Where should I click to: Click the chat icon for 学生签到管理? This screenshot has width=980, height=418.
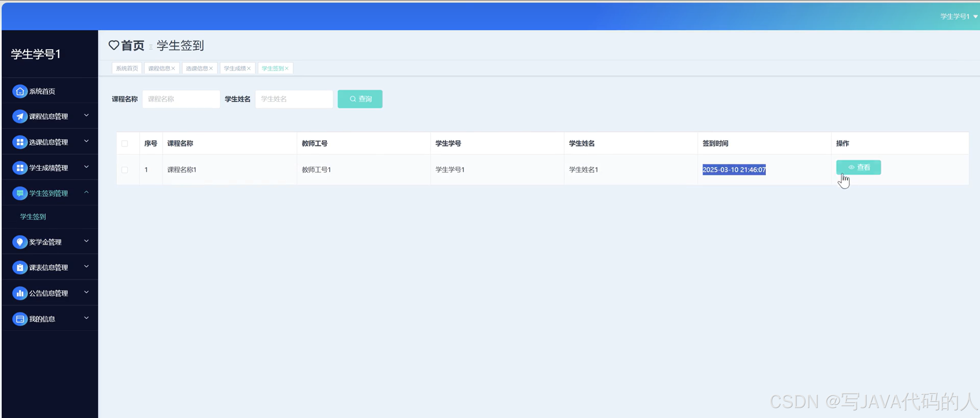click(x=20, y=193)
